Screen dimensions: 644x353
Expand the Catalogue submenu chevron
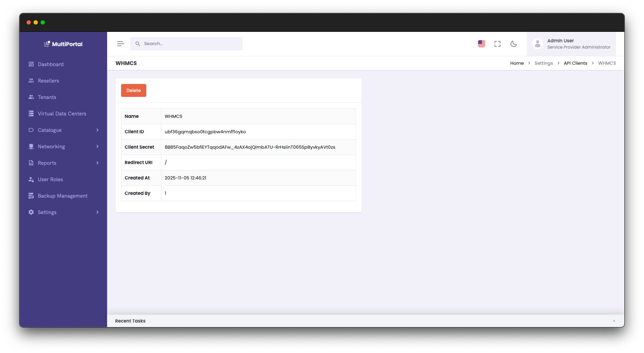click(x=97, y=130)
